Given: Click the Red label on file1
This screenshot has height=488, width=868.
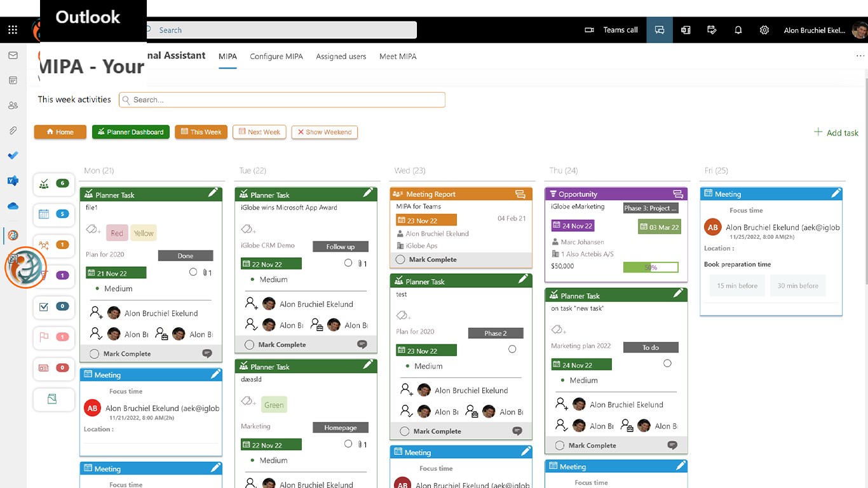Looking at the screenshot, I should point(117,233).
